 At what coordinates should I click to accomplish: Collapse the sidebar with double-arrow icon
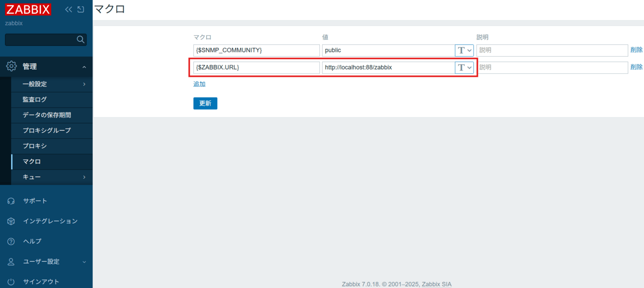tap(69, 10)
